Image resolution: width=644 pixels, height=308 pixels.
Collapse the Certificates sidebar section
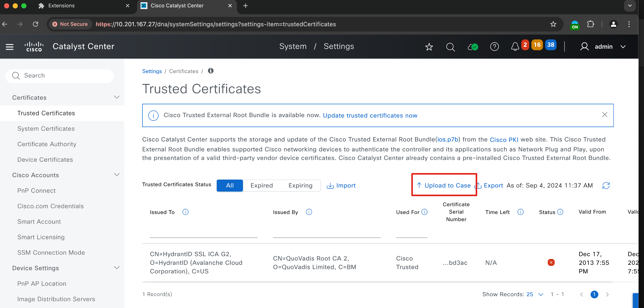(117, 97)
